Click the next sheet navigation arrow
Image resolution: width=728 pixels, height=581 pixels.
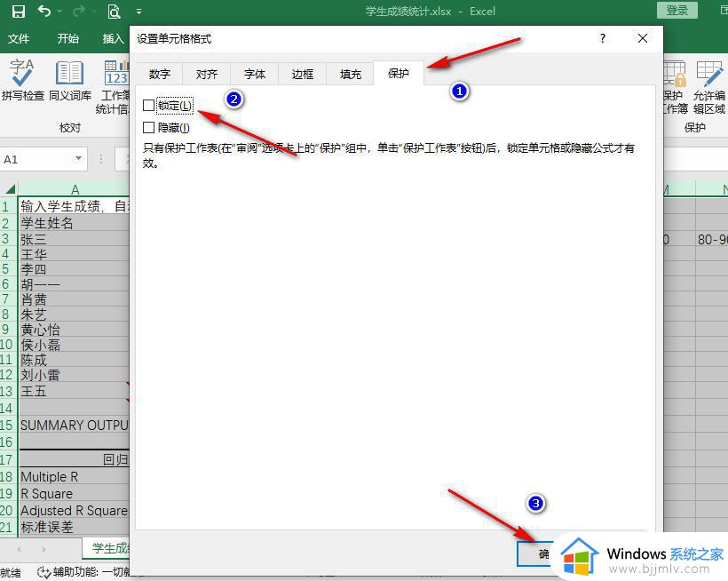pyautogui.click(x=44, y=549)
